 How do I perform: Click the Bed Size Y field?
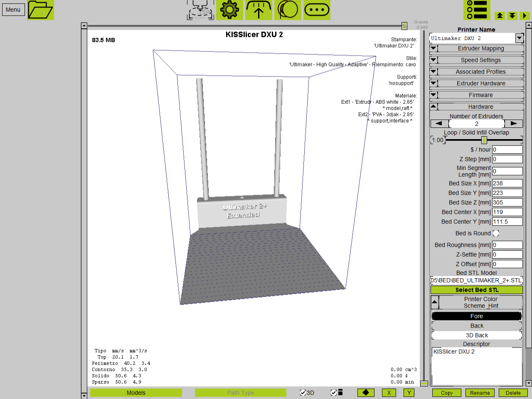[507, 193]
